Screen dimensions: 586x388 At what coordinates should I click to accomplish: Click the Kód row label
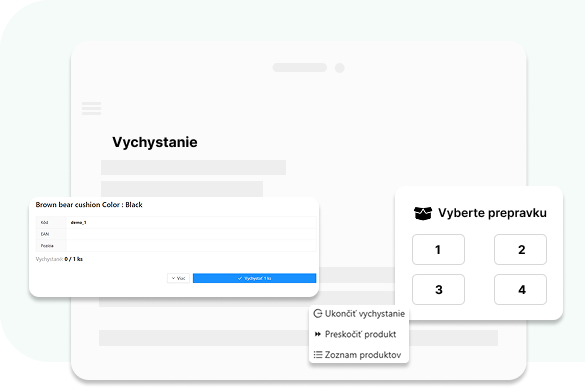pyautogui.click(x=44, y=222)
